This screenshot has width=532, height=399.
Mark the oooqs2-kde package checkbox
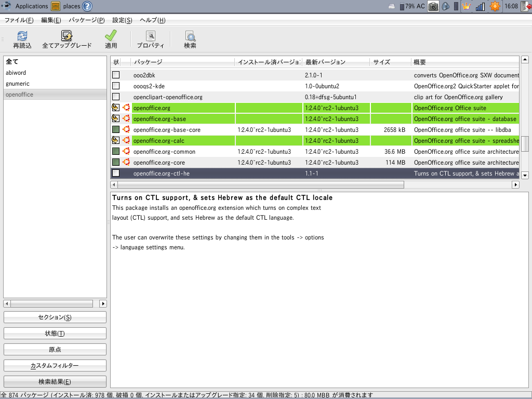[116, 86]
